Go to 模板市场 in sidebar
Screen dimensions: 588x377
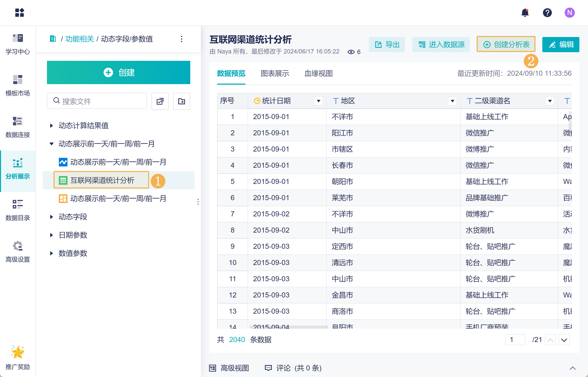(x=18, y=85)
